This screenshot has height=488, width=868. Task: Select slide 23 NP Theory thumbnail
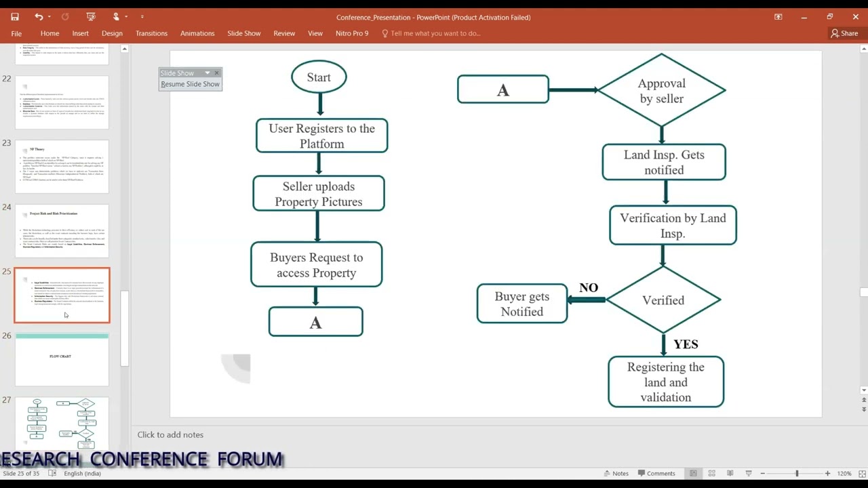62,167
